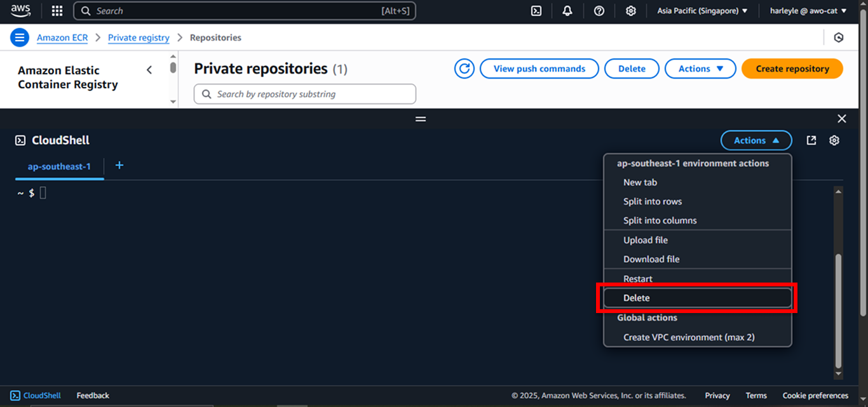This screenshot has height=407, width=868.
Task: Open CloudShell preferences gear
Action: tap(835, 140)
